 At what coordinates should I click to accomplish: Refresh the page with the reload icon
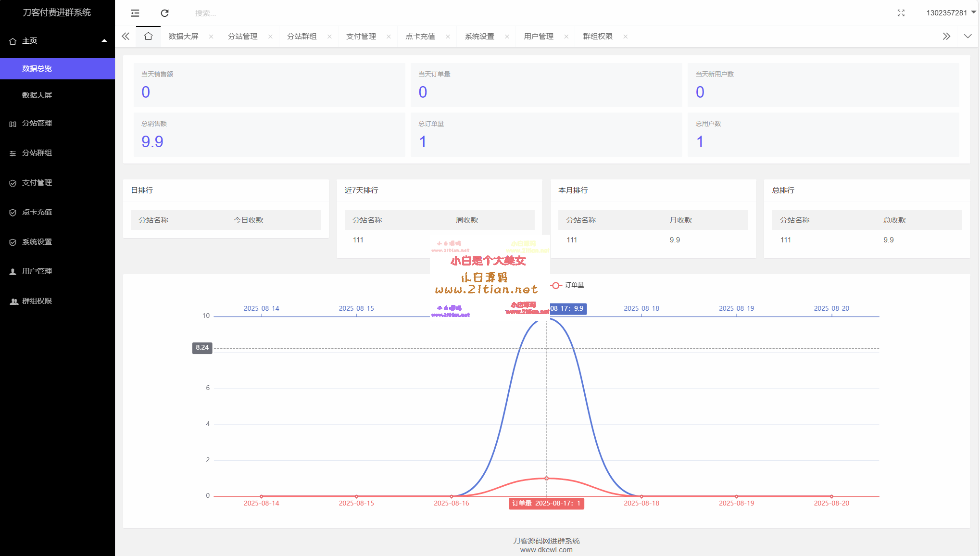pos(165,13)
